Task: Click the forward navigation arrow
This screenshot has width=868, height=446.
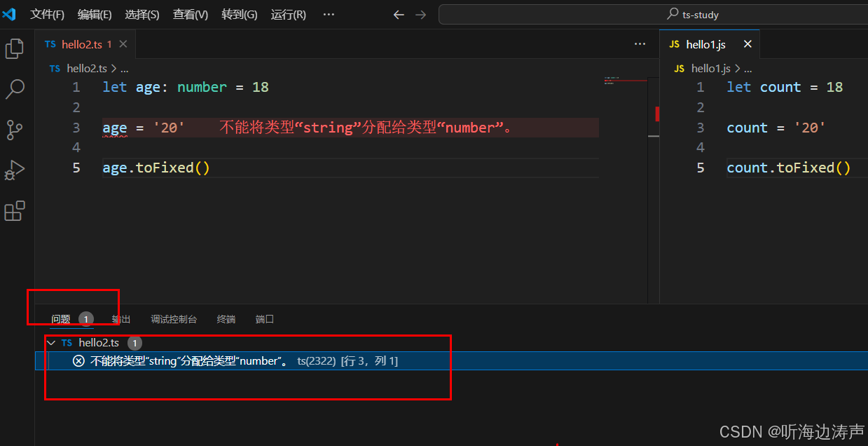Action: point(420,14)
